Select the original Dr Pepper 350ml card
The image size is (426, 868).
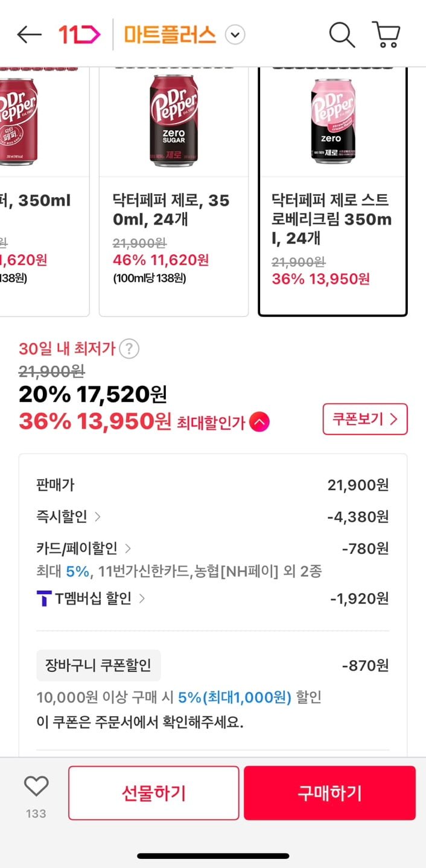42,193
